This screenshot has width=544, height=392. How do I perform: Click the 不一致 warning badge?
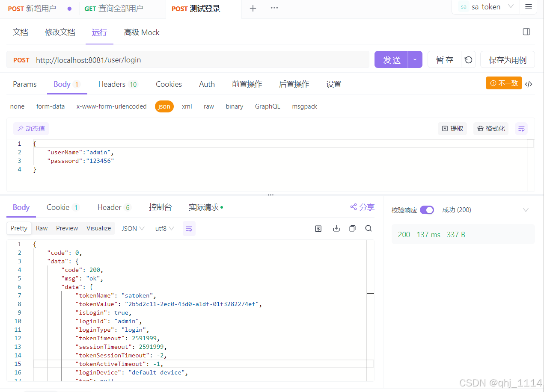[x=504, y=83]
